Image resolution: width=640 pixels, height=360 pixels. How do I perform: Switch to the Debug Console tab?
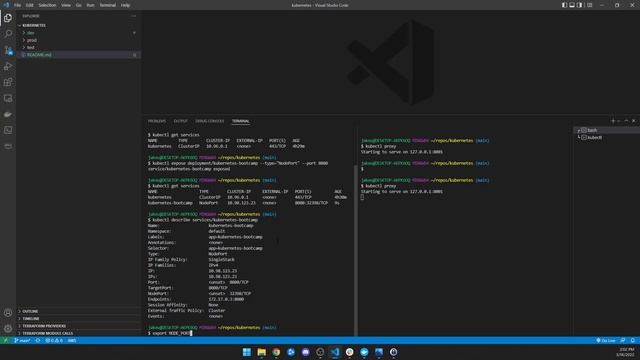[209, 121]
